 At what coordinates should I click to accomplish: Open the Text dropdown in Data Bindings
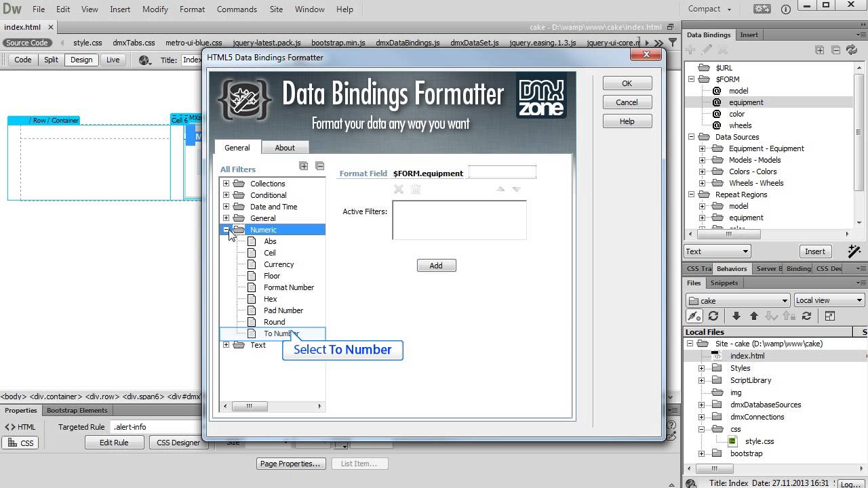[x=717, y=251]
